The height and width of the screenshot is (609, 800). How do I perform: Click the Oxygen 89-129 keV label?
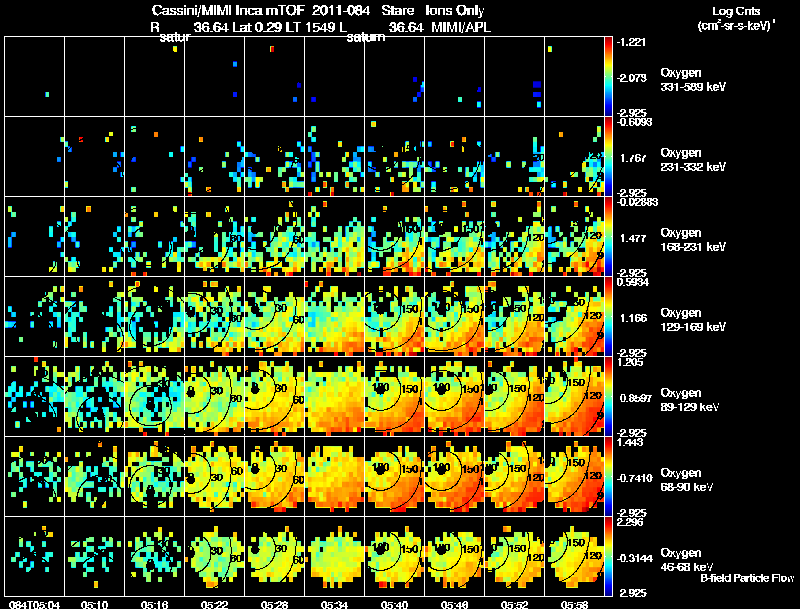(x=690, y=400)
